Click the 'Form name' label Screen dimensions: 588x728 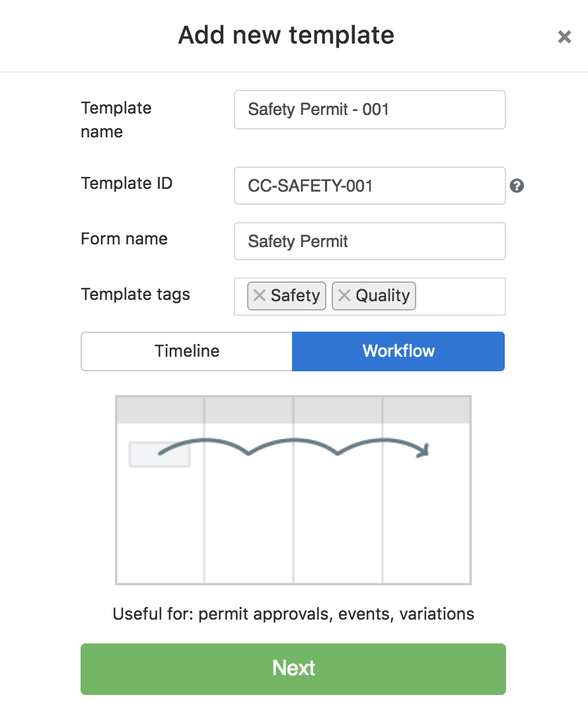124,238
